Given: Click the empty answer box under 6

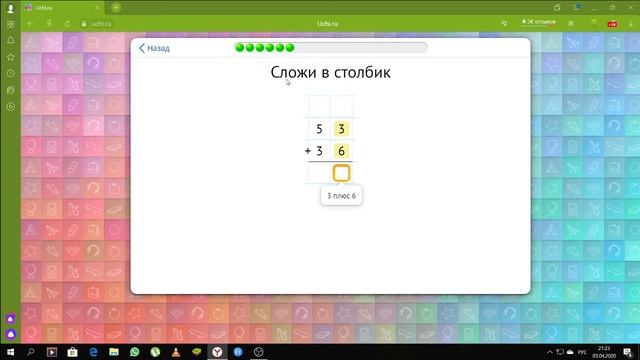Looking at the screenshot, I should click(341, 173).
